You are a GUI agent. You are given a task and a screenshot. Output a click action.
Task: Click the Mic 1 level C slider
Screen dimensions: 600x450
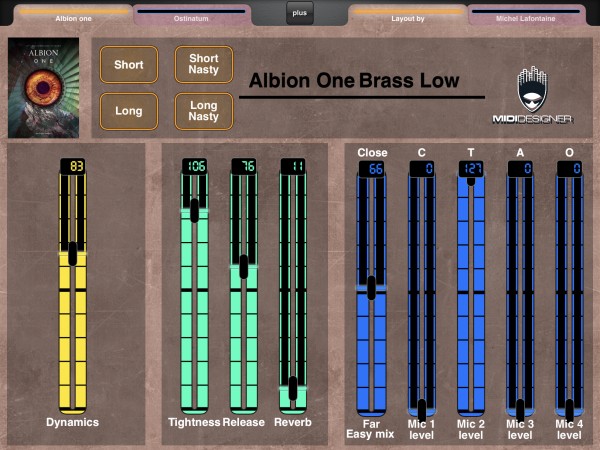coord(422,295)
